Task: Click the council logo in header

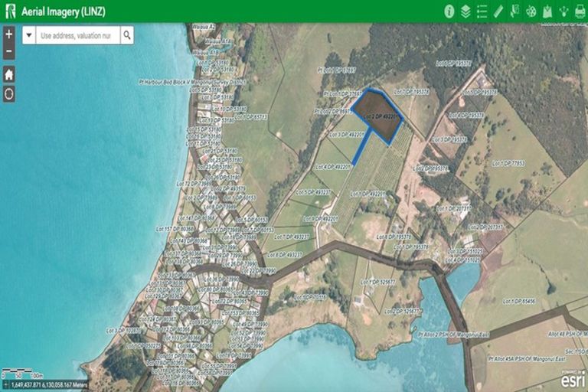Action: pyautogui.click(x=10, y=11)
